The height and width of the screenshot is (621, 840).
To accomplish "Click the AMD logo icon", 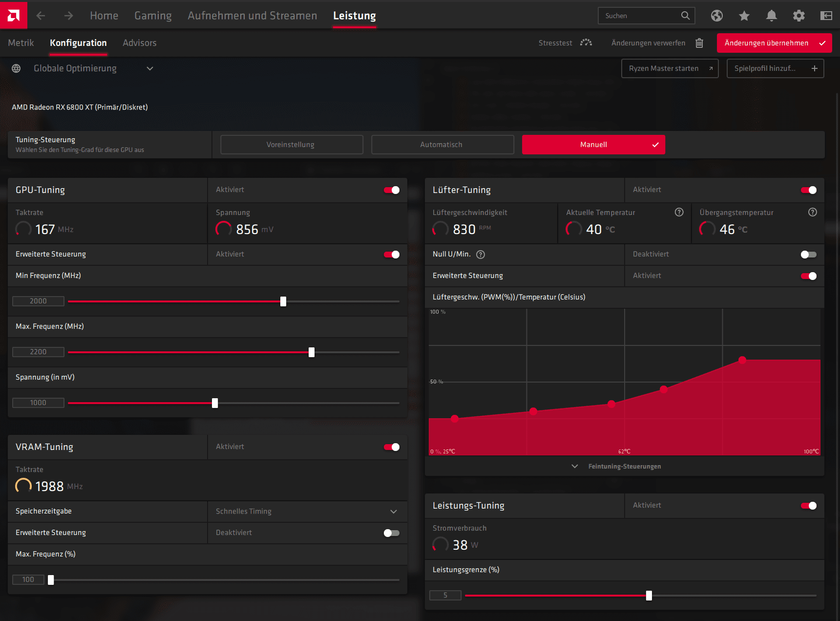I will [x=14, y=15].
